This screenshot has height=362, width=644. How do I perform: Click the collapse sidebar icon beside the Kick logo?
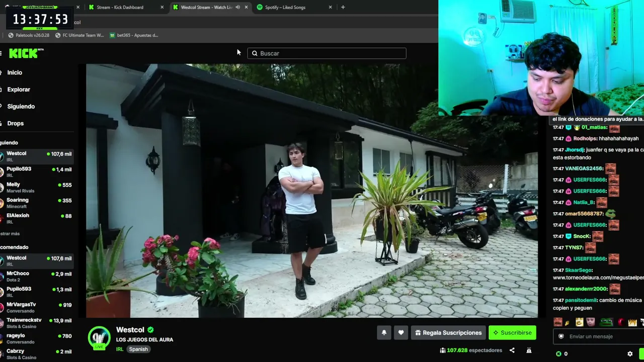1,53
